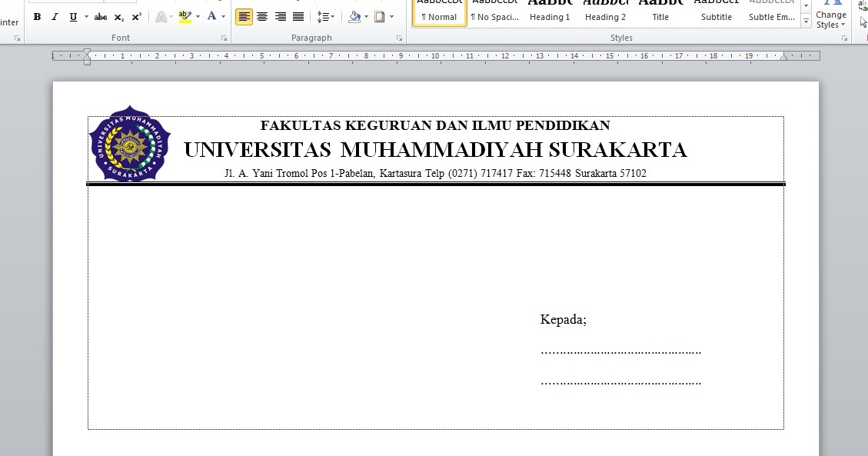Click the address line starting 'Jl. A. Yani'

(x=435, y=173)
